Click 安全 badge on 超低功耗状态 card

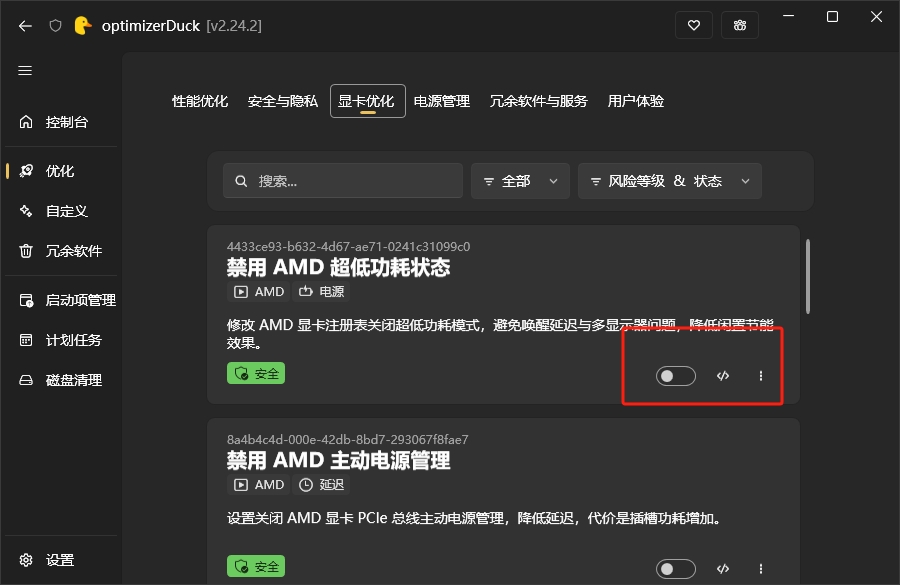[x=256, y=374]
